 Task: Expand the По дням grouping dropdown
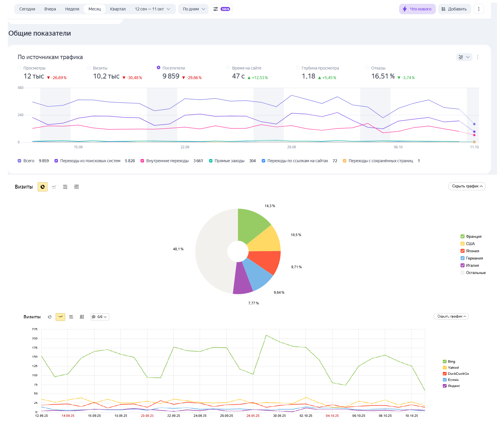tap(194, 9)
